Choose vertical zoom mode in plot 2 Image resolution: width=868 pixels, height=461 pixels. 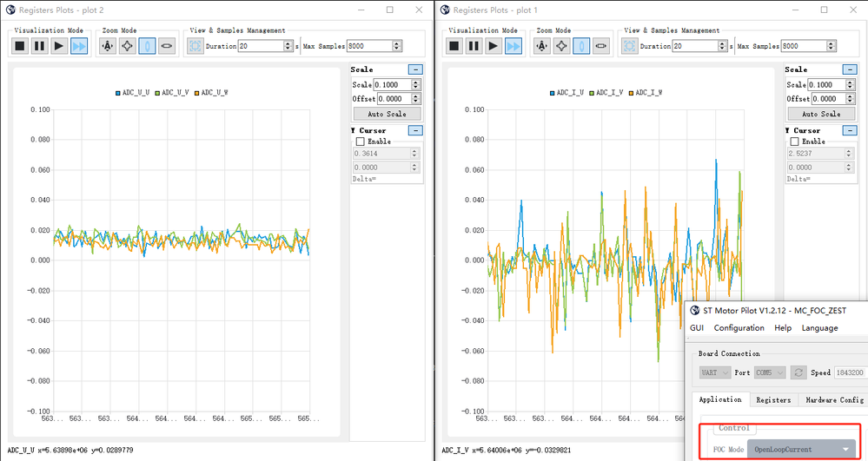(147, 46)
